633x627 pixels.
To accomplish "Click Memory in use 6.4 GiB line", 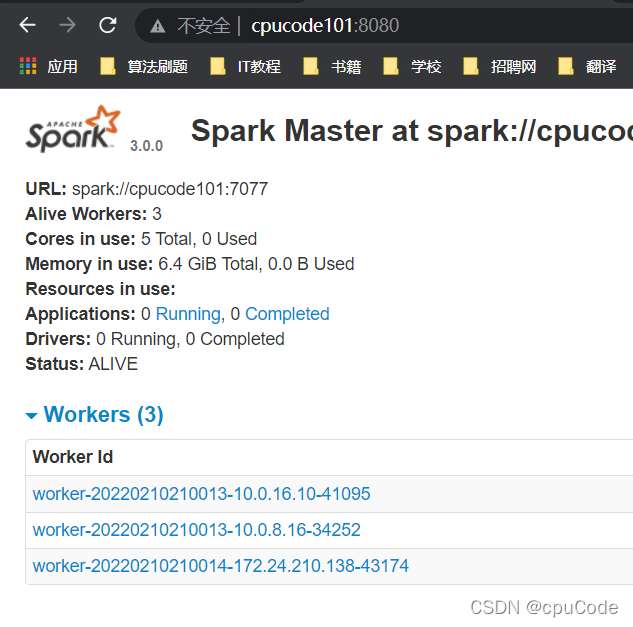I will point(189,264).
